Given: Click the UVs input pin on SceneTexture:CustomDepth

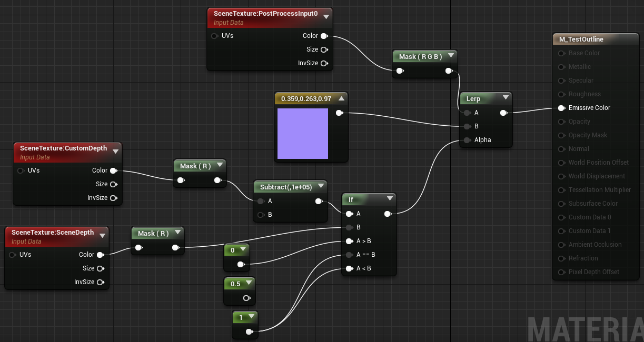Looking at the screenshot, I should pyautogui.click(x=21, y=170).
